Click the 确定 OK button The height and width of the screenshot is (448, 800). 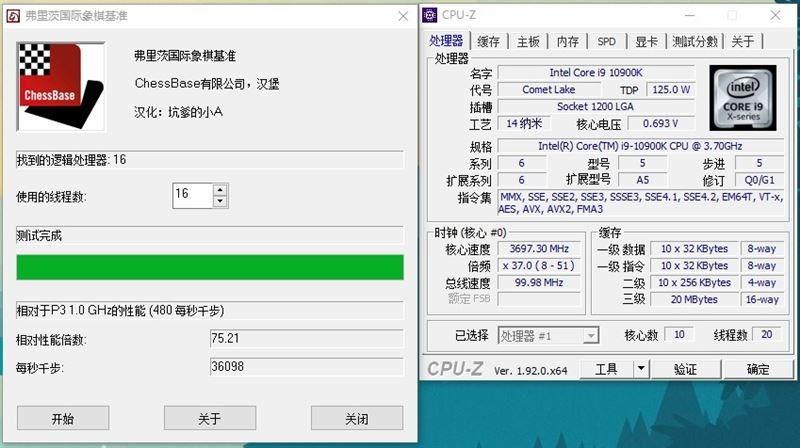[758, 369]
